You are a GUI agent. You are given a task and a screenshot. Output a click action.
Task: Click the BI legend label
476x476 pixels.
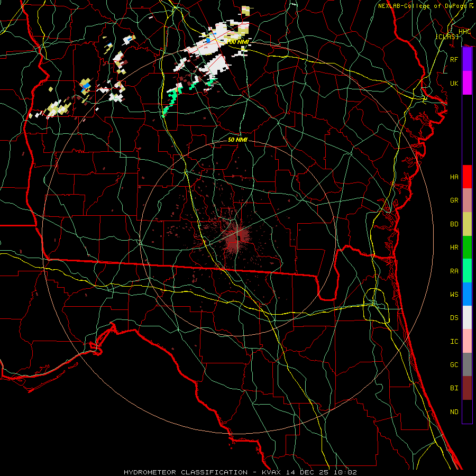point(454,388)
